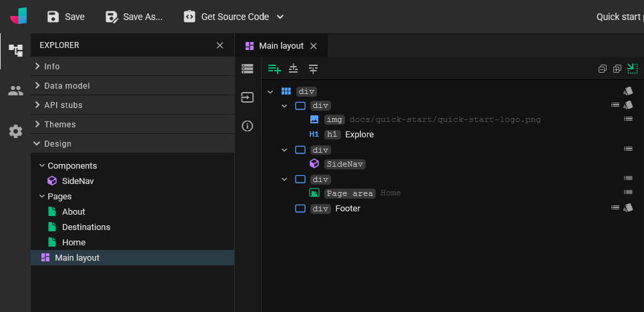The height and width of the screenshot is (312, 644).
Task: Click properties icon on Page area div row
Action: click(628, 178)
